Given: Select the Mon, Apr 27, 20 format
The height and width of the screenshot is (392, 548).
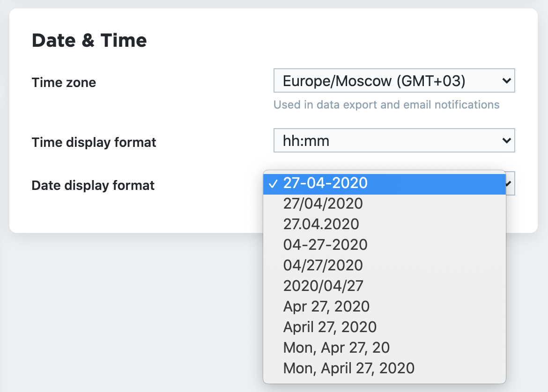Looking at the screenshot, I should [336, 348].
